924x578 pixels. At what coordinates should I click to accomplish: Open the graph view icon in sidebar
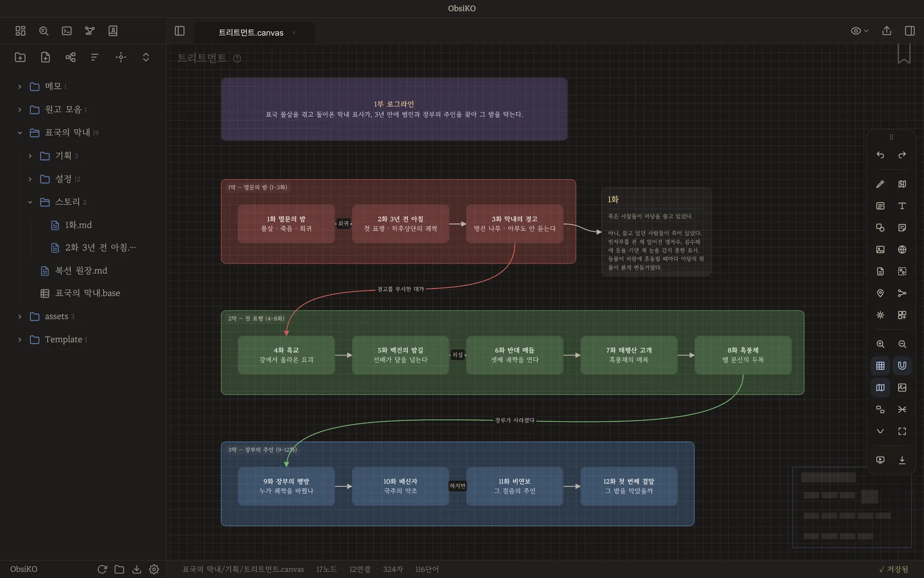click(90, 31)
